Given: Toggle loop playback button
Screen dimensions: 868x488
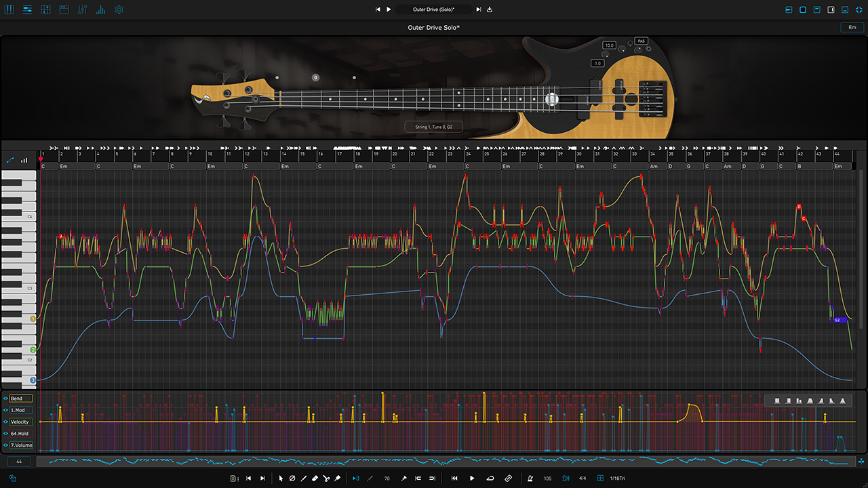Looking at the screenshot, I should [490, 479].
